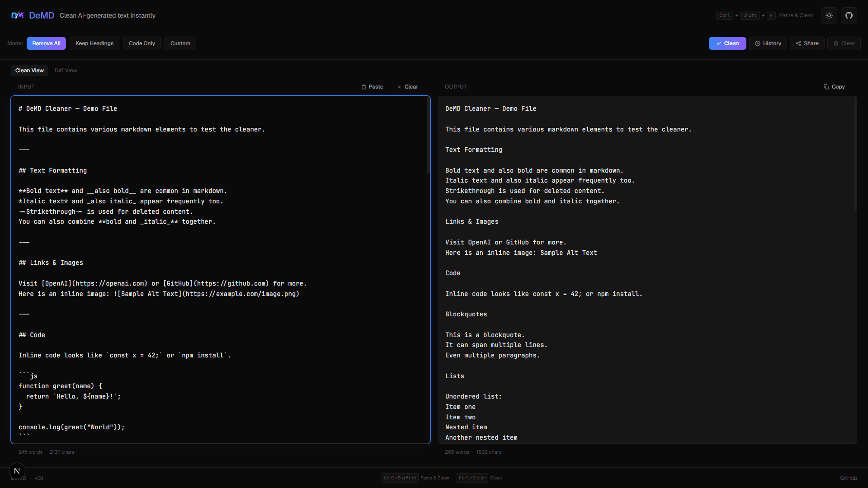868x488 pixels.
Task: Click the '2137 chars' input counter
Action: 62,452
